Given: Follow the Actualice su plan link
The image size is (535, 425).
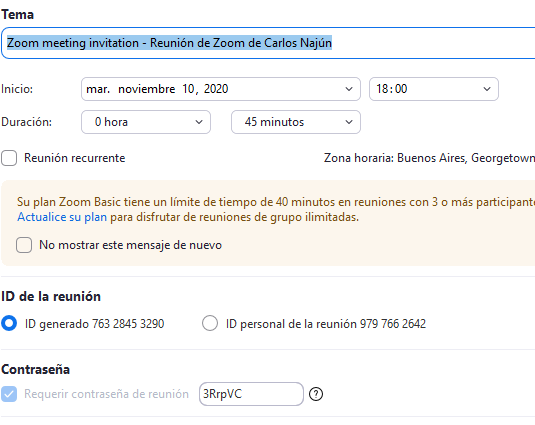Looking at the screenshot, I should point(62,217).
